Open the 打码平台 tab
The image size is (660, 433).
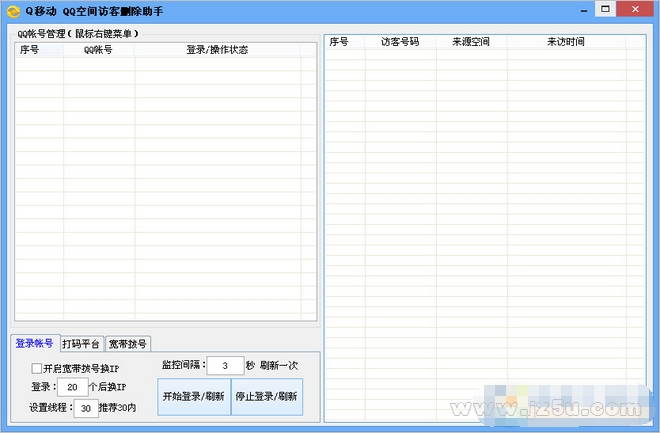[81, 344]
